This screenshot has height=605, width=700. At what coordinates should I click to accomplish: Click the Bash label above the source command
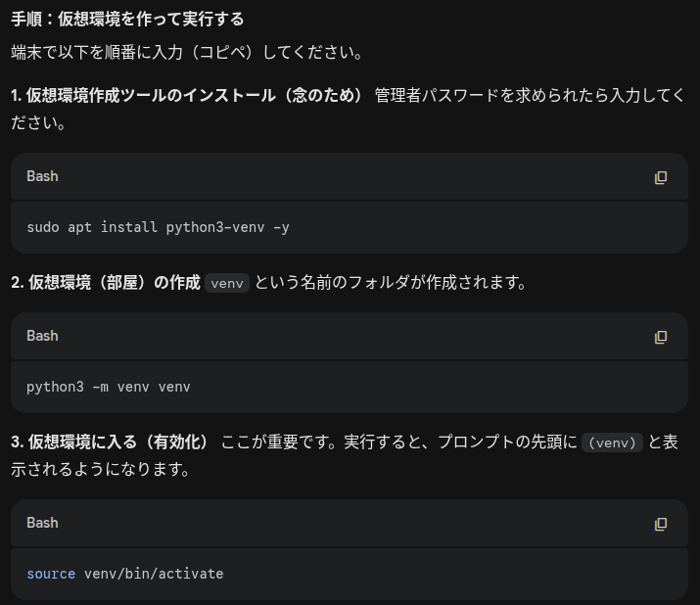point(42,523)
